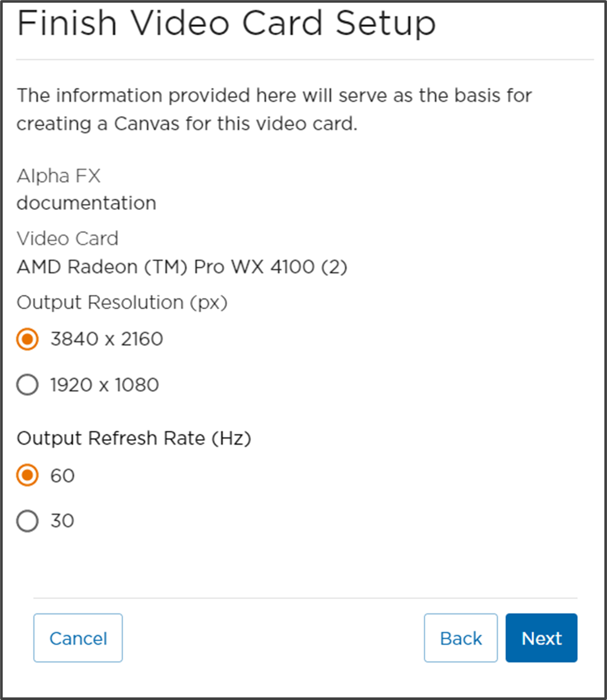Choose the 30 Hz refresh rate radio circle
This screenshot has height=700, width=607.
(28, 521)
